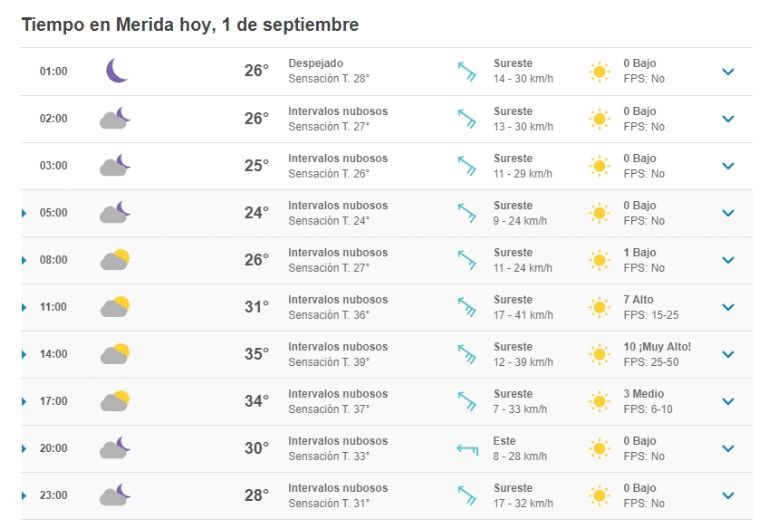
Task: Click the '10 ¡Muy Alto!' UV text
Action: [x=657, y=347]
